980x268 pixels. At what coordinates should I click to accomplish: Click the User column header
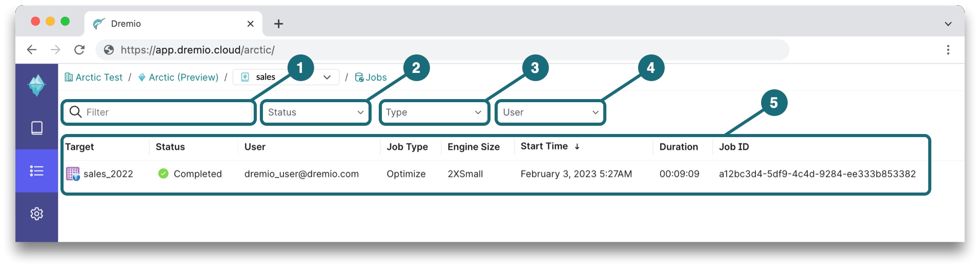255,147
